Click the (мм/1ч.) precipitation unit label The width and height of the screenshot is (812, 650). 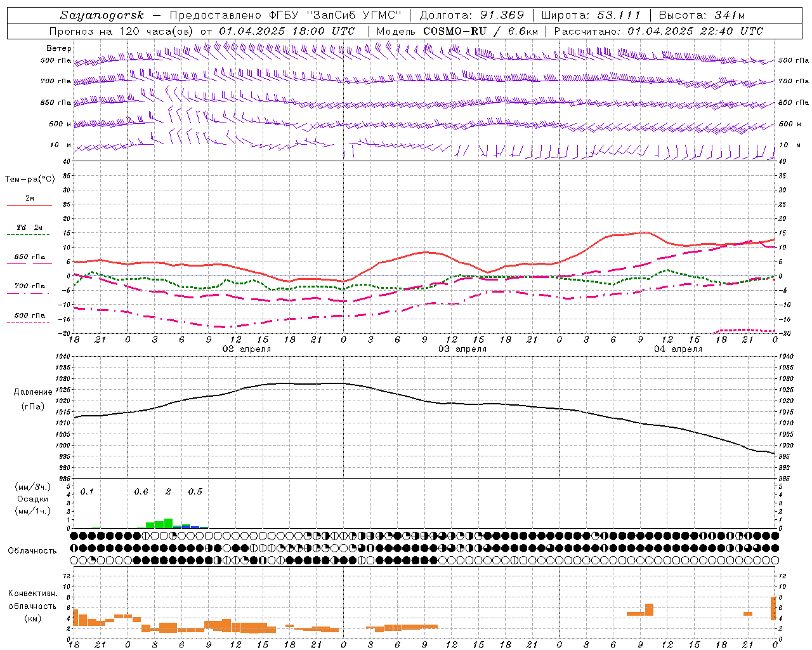[x=32, y=511]
